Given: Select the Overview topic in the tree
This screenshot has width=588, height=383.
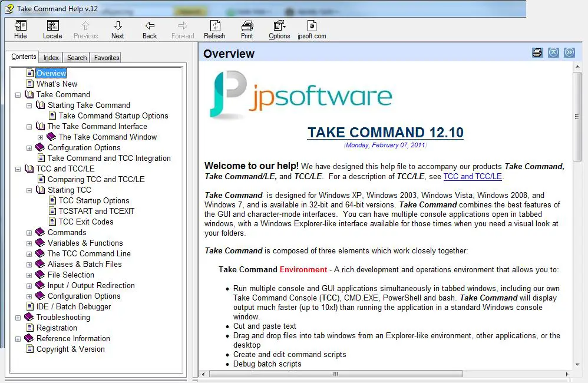Looking at the screenshot, I should (x=51, y=73).
